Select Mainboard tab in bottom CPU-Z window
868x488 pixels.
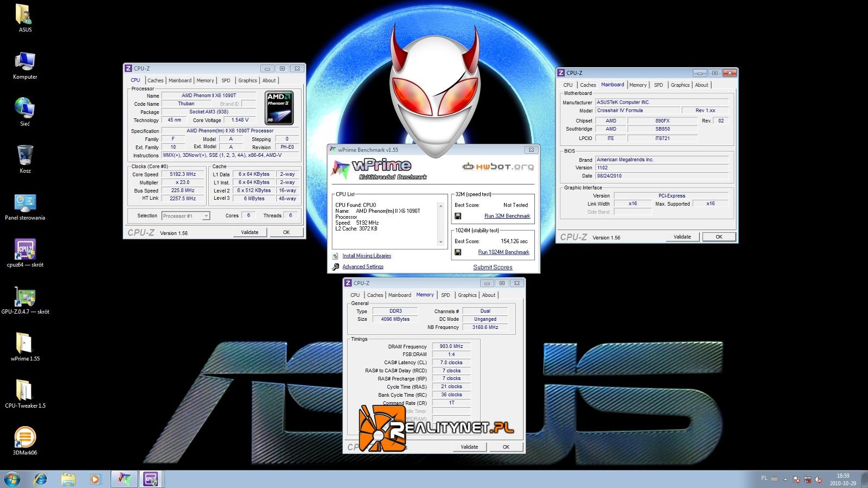click(399, 295)
